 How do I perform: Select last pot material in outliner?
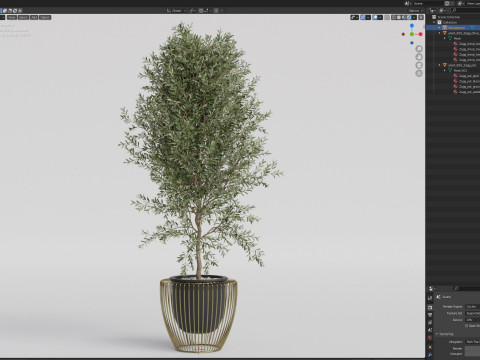(466, 92)
